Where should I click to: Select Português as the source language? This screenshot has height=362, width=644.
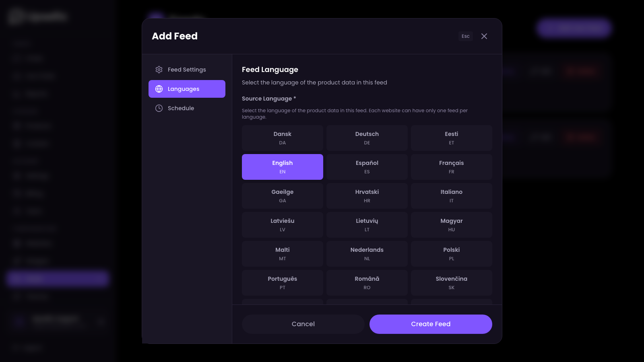282,282
